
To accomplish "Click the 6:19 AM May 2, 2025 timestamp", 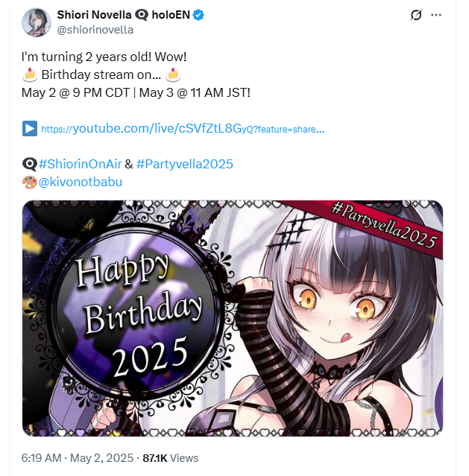I will click(x=78, y=458).
